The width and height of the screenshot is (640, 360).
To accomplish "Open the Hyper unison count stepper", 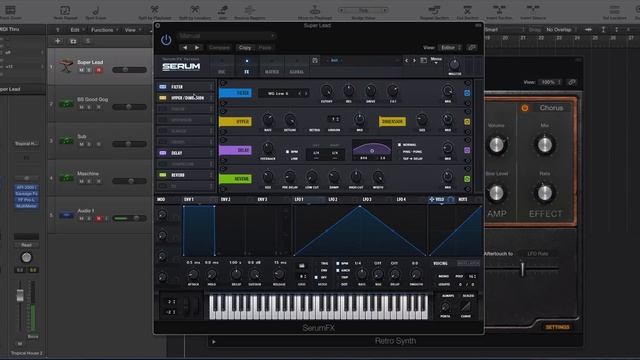I will point(334,119).
